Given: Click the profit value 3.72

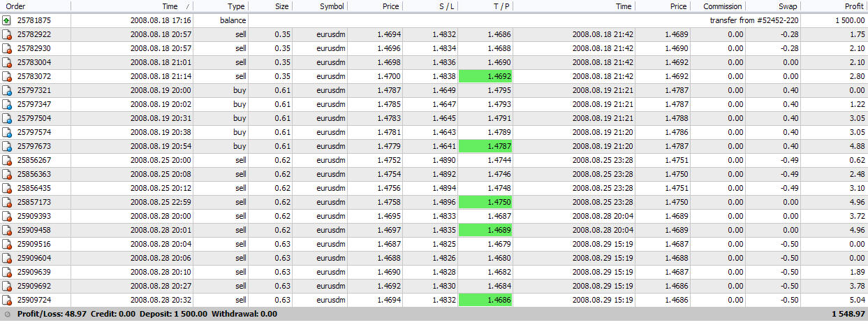Looking at the screenshot, I should tap(858, 216).
